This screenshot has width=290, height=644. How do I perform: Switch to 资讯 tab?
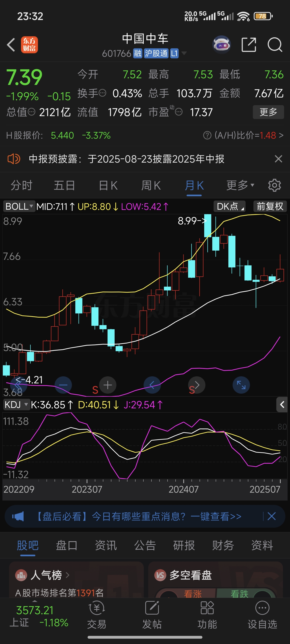click(106, 545)
